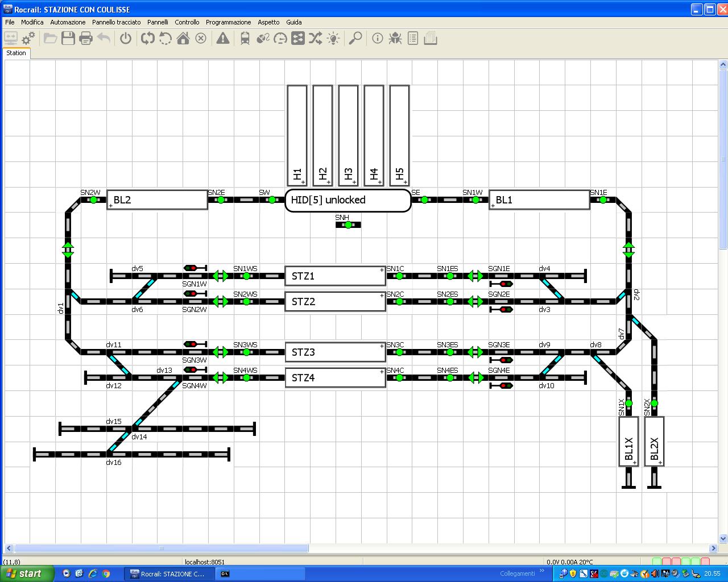Select block BL1X

point(628,442)
